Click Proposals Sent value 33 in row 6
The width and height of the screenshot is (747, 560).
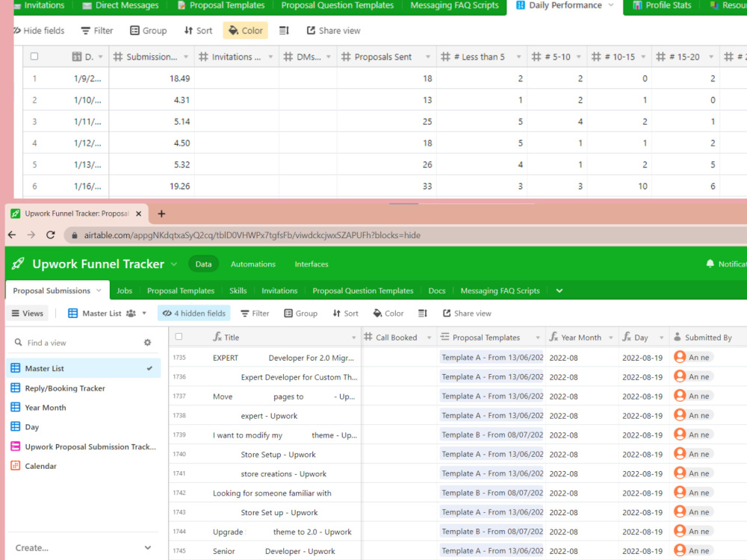click(x=427, y=186)
